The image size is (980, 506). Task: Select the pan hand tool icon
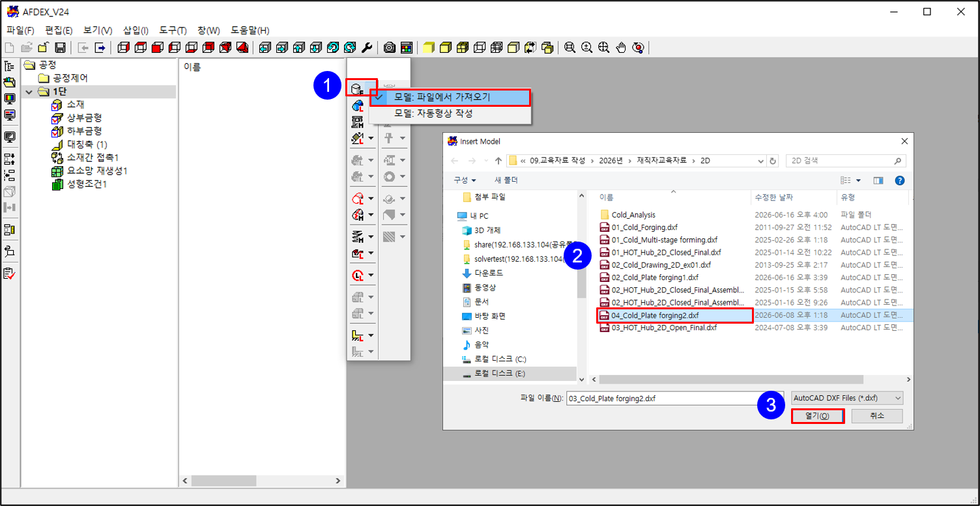click(621, 48)
